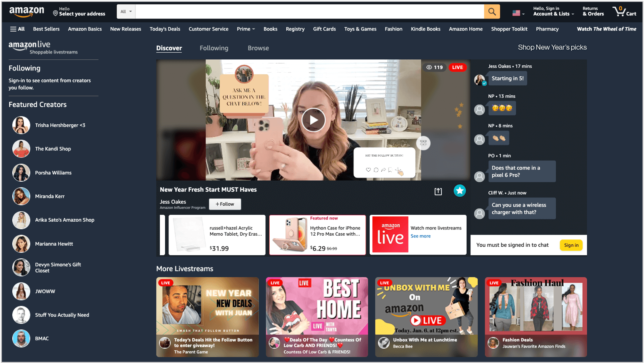Open Customer Service in nav bar
Image resolution: width=644 pixels, height=363 pixels.
[x=208, y=29]
